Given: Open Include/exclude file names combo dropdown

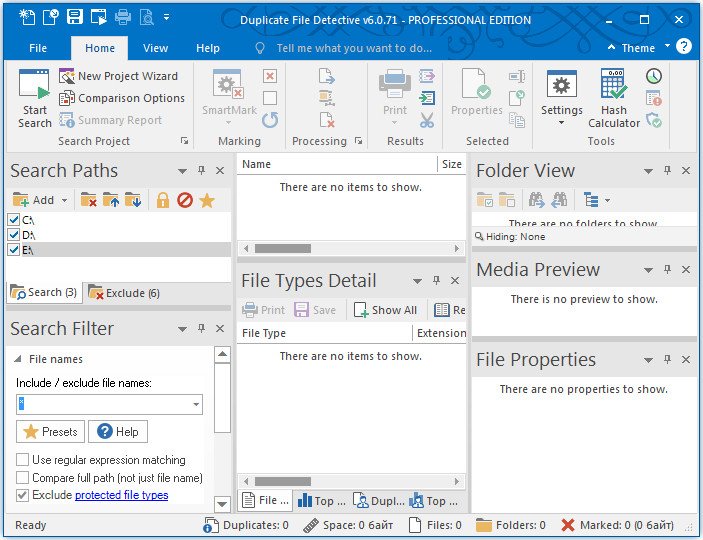Looking at the screenshot, I should (x=196, y=404).
